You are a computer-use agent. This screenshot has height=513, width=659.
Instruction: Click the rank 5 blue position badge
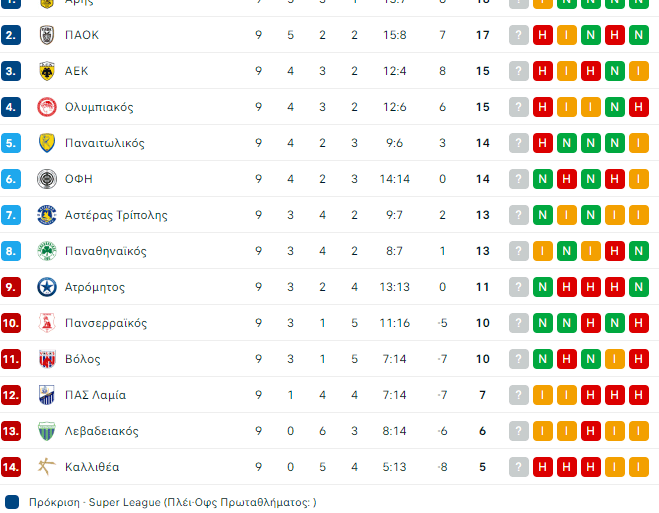[11, 143]
